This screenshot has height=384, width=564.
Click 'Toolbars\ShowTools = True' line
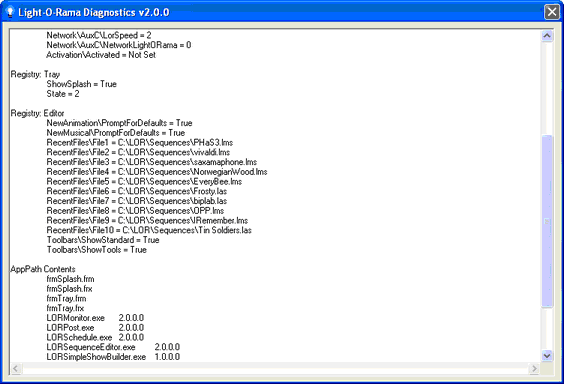click(x=96, y=249)
